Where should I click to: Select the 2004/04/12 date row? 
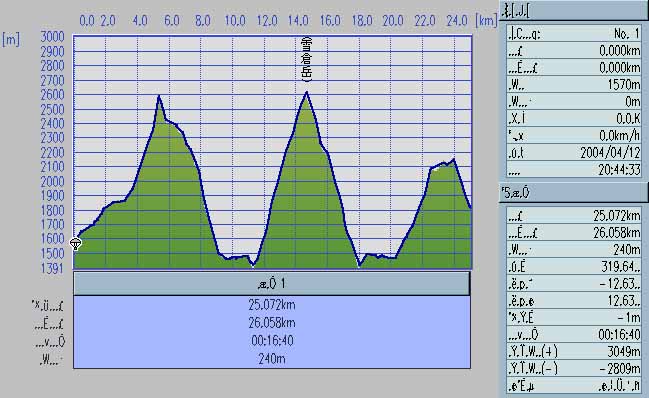point(574,152)
